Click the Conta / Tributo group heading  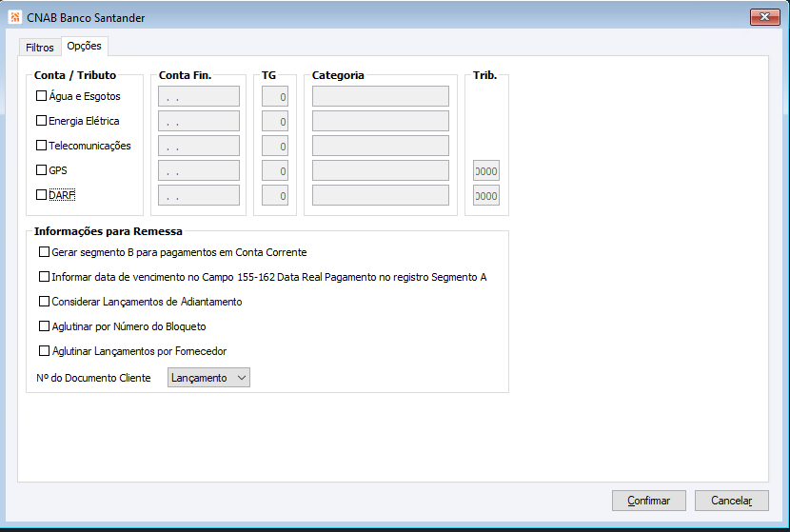click(x=75, y=75)
